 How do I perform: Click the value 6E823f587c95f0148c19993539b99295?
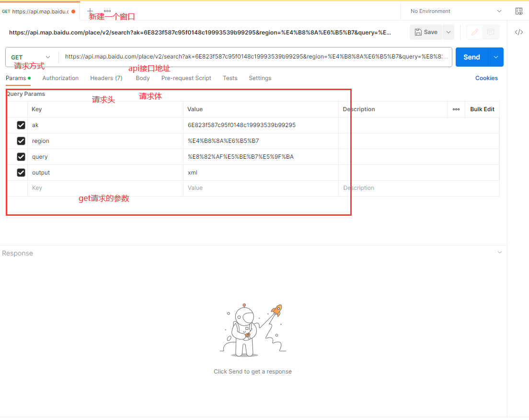[241, 125]
